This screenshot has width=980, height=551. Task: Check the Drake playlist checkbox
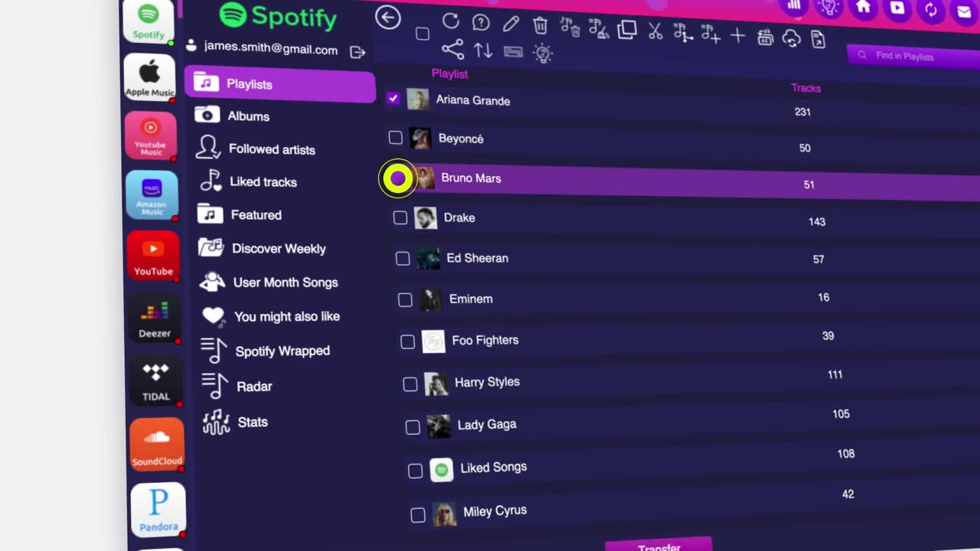[400, 218]
